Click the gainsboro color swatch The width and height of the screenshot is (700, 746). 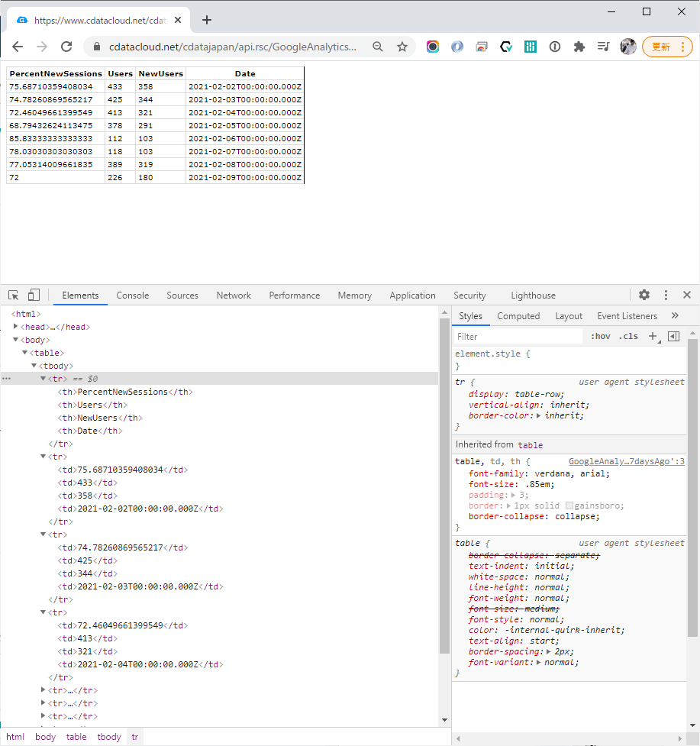[569, 505]
